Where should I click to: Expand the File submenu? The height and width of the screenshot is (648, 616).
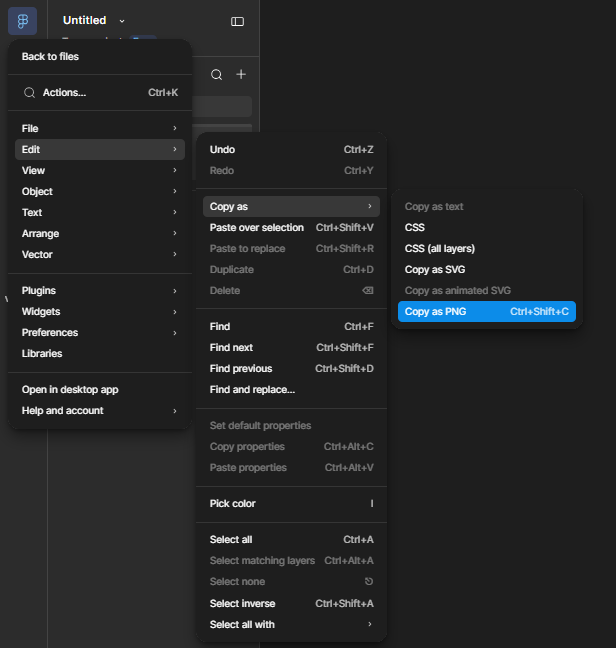(x=100, y=129)
